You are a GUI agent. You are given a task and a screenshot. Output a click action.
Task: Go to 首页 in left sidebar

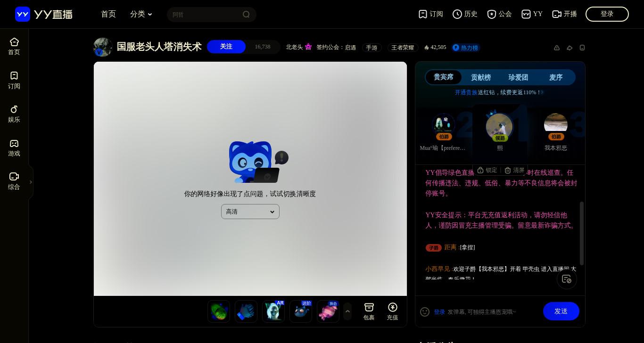tap(14, 46)
